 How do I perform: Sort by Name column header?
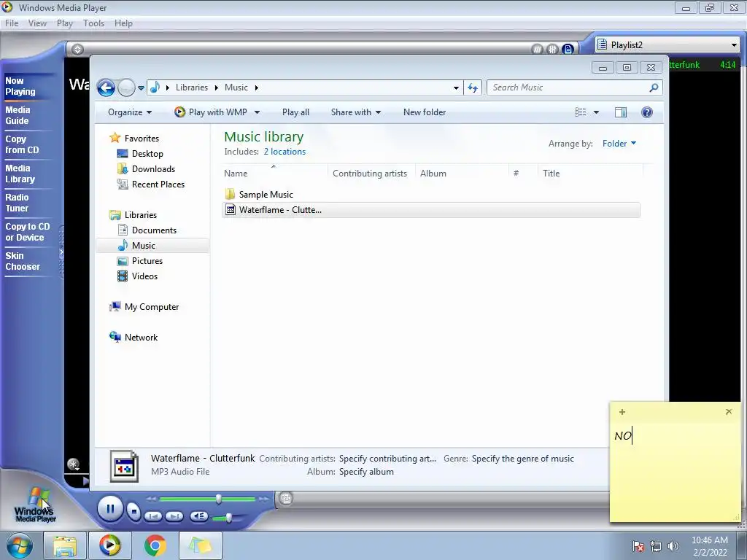pyautogui.click(x=275, y=174)
